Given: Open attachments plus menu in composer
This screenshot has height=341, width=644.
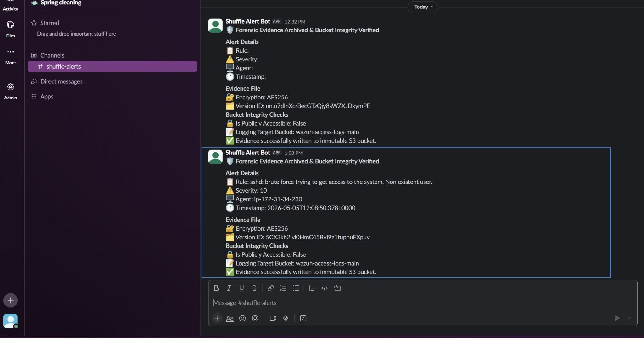Looking at the screenshot, I should point(217,318).
